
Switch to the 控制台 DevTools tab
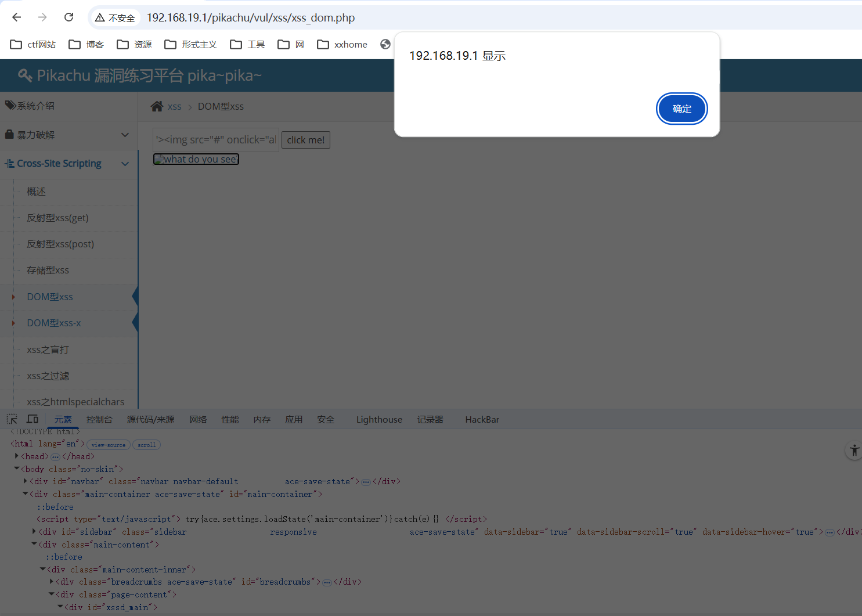[x=99, y=420]
